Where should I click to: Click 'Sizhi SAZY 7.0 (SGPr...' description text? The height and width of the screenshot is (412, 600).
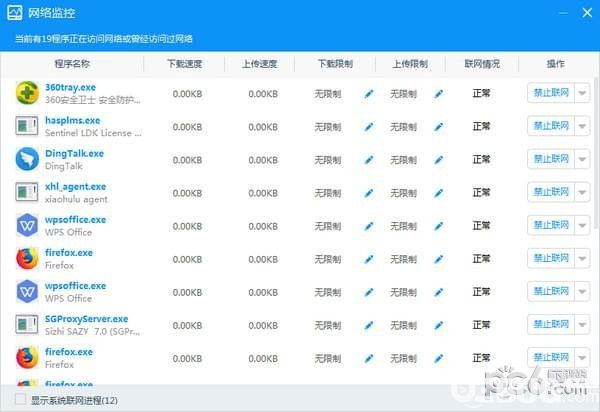[x=92, y=331]
